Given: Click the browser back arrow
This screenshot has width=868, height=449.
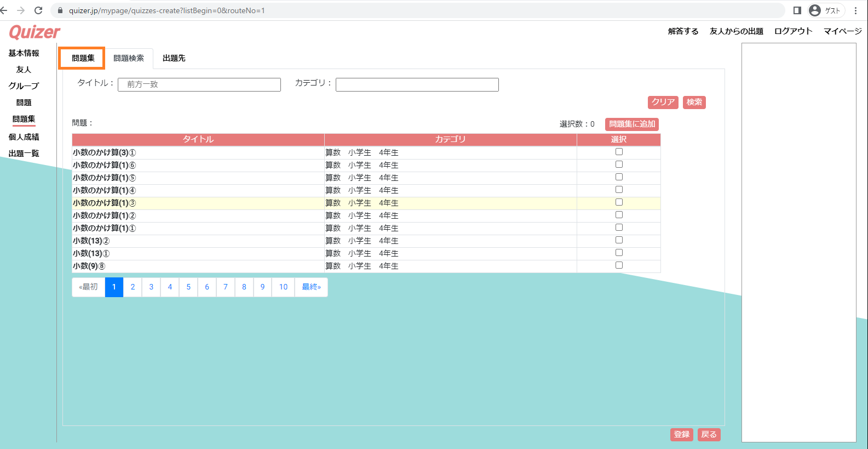Looking at the screenshot, I should (x=4, y=10).
